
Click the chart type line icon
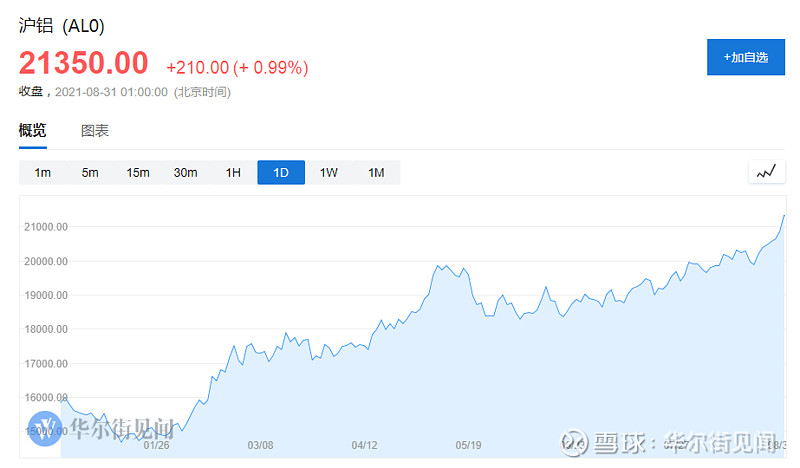coord(766,172)
